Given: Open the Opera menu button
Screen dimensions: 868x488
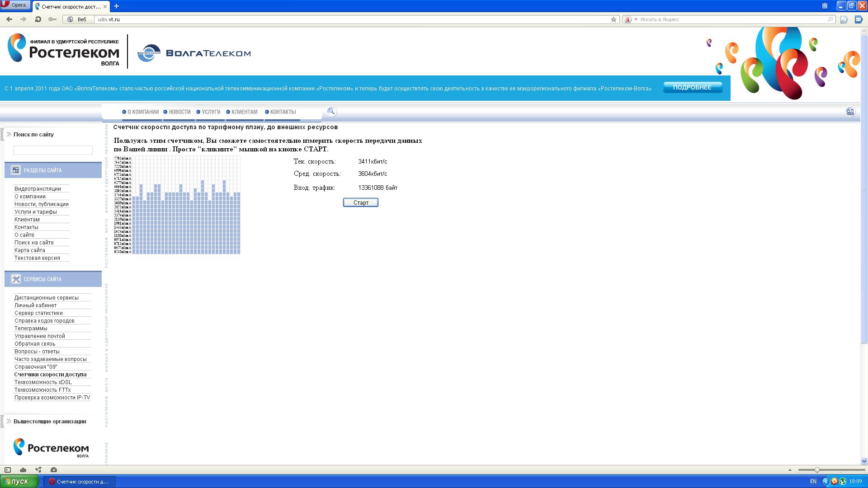Looking at the screenshot, I should [15, 5].
